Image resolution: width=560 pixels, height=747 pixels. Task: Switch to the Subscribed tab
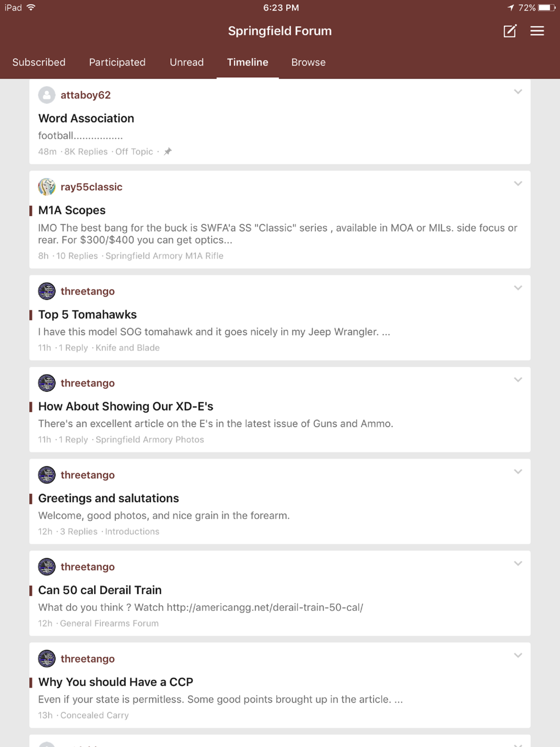click(x=39, y=62)
